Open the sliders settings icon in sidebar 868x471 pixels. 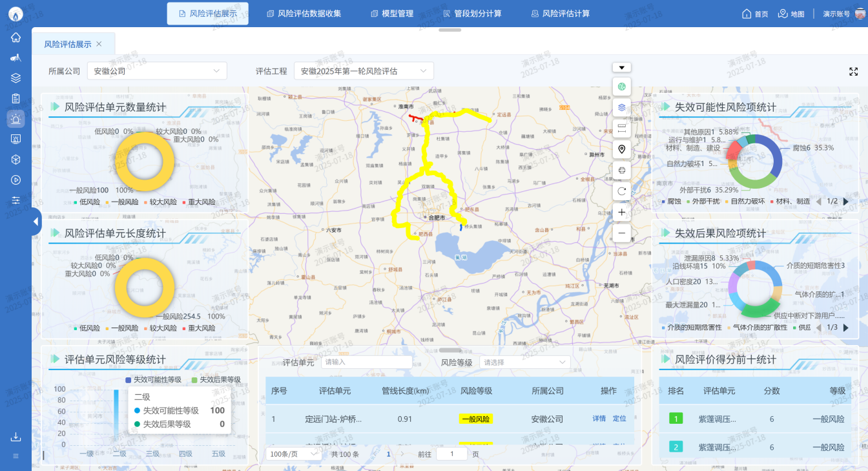coord(15,200)
